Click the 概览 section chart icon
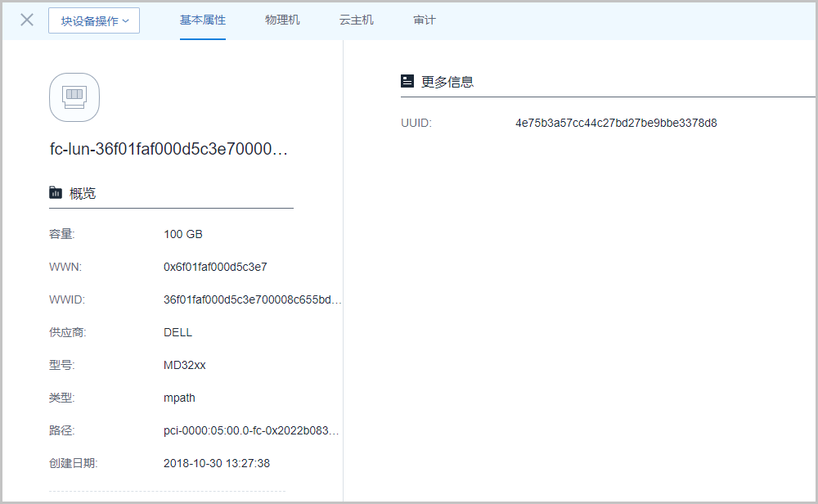This screenshot has width=818, height=504. coord(56,193)
